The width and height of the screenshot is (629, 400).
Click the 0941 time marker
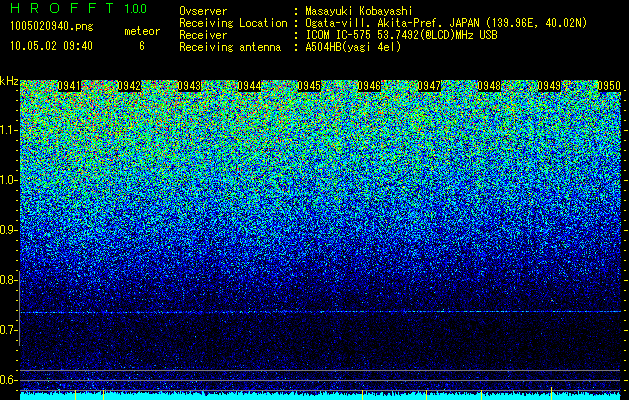point(69,86)
